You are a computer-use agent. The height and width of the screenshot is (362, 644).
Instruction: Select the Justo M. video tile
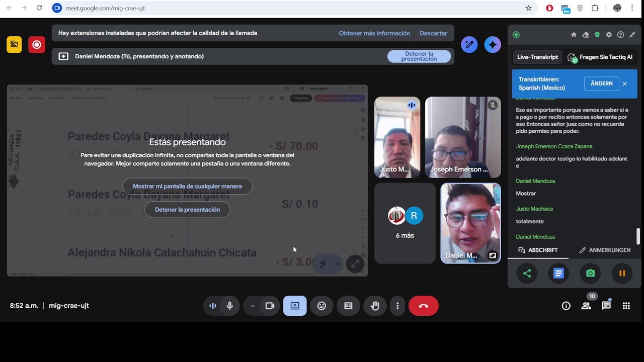(397, 137)
